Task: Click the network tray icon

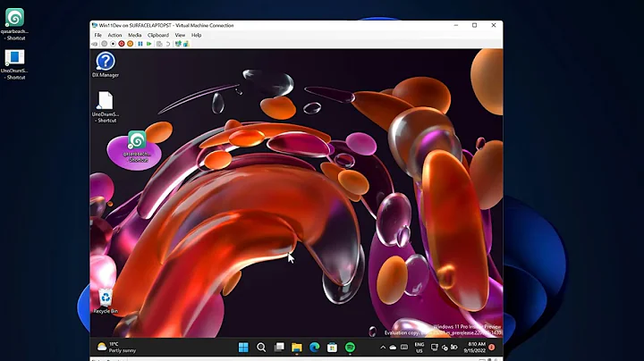Action: (434, 348)
